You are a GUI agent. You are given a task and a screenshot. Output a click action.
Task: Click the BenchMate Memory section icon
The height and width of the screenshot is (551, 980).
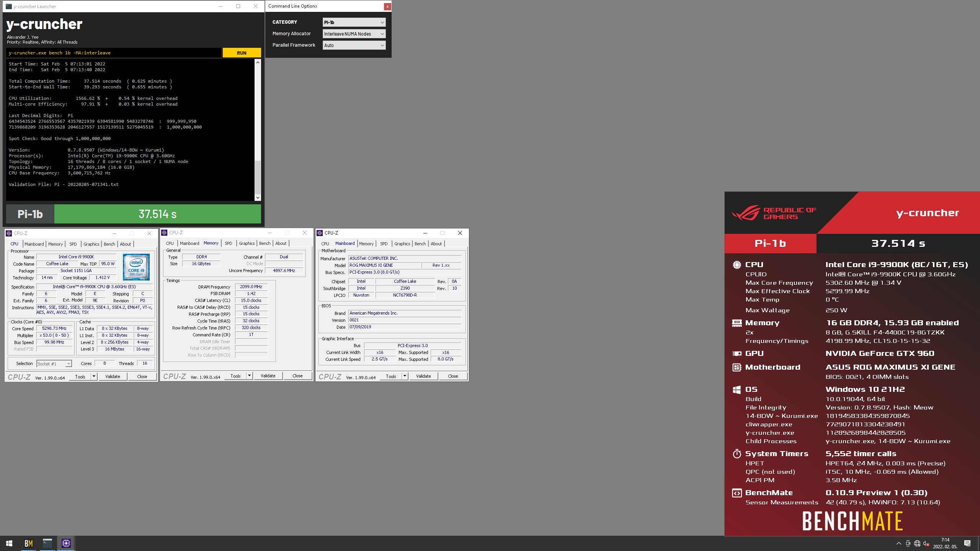tap(737, 323)
